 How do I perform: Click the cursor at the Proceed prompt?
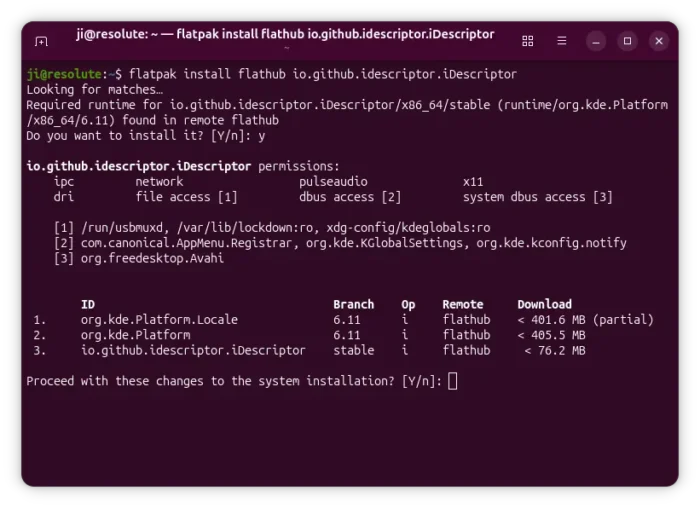coord(452,381)
